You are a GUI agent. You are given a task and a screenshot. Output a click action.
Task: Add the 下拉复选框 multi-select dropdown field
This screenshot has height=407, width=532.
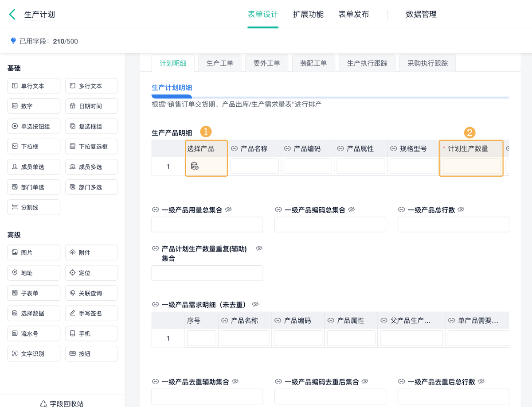pyautogui.click(x=91, y=147)
